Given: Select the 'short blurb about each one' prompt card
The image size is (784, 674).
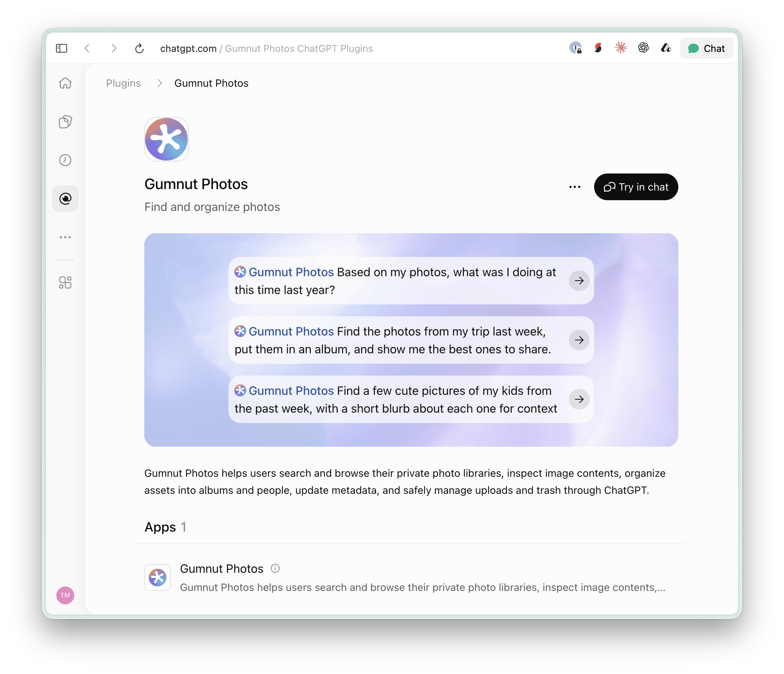Looking at the screenshot, I should coord(411,399).
